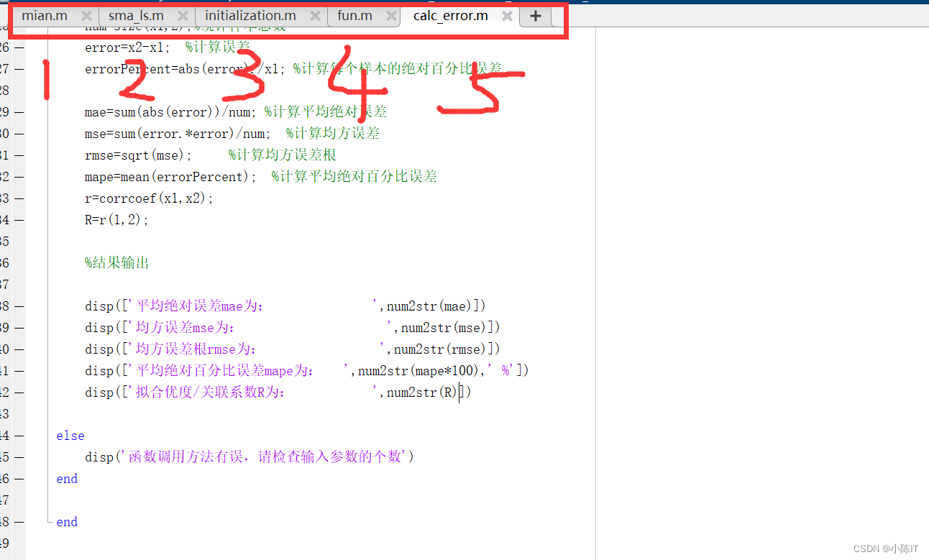Set breakpoint dash beside r=corrcoef(x1,x2) line
Image resolution: width=929 pixels, height=560 pixels.
(x=19, y=198)
